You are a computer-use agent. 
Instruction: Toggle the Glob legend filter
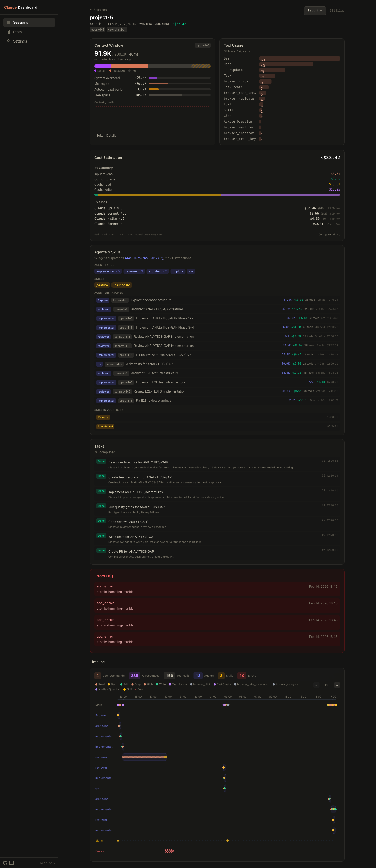(148, 684)
